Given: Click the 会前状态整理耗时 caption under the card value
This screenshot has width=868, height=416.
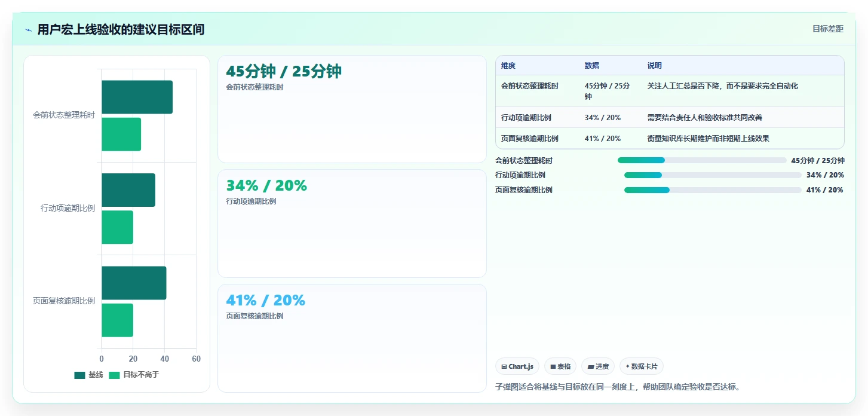Looking at the screenshot, I should point(254,87).
